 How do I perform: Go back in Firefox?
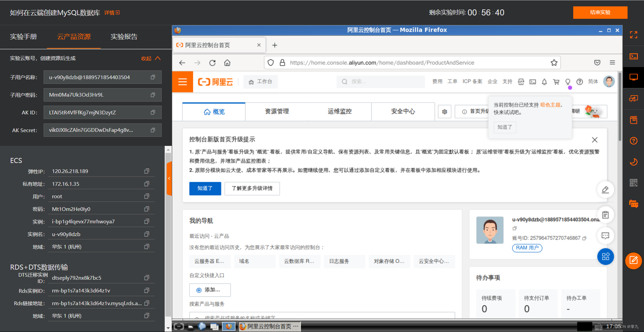click(x=182, y=63)
